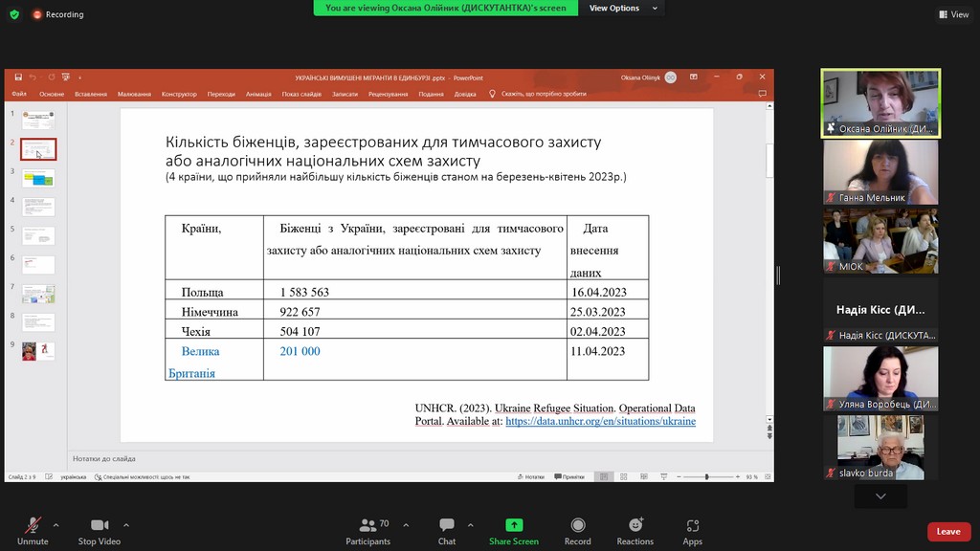The height and width of the screenshot is (551, 980).
Task: Open the Reactions menu
Action: point(635,525)
